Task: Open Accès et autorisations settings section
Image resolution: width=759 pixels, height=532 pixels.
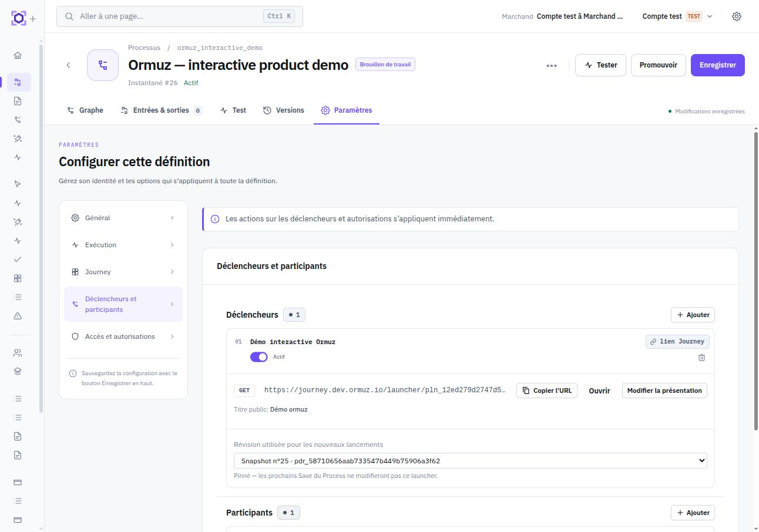Action: [x=123, y=336]
